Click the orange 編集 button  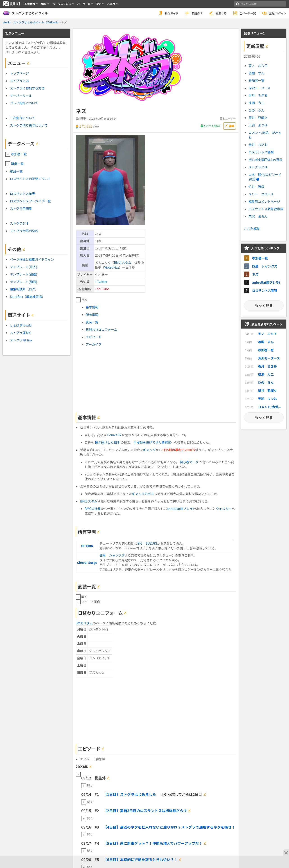point(229,126)
